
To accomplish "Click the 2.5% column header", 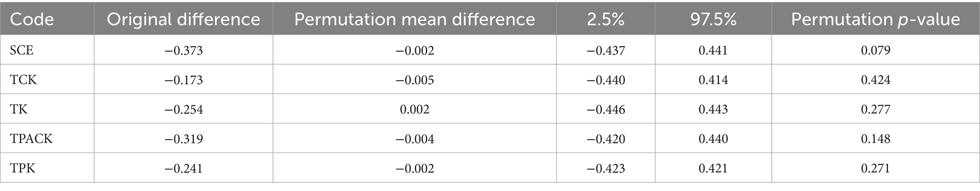I will pyautogui.click(x=605, y=19).
